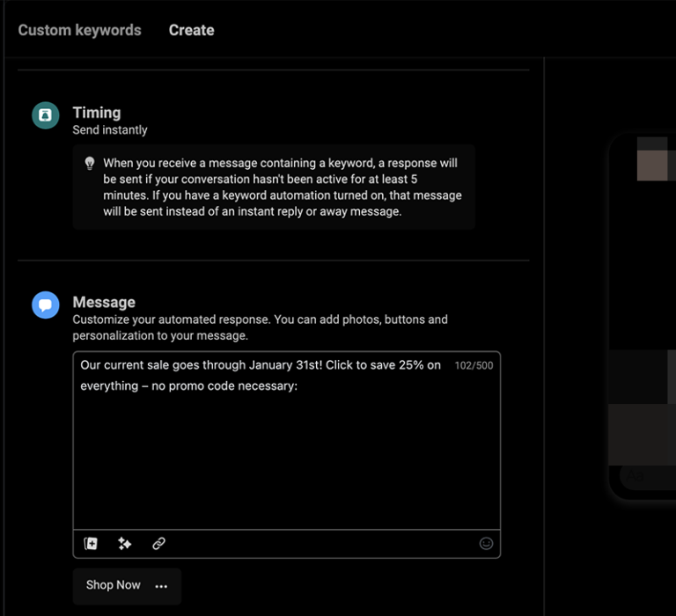Click the blue Message speech bubble icon
Screen dimensions: 676x616
(46, 304)
